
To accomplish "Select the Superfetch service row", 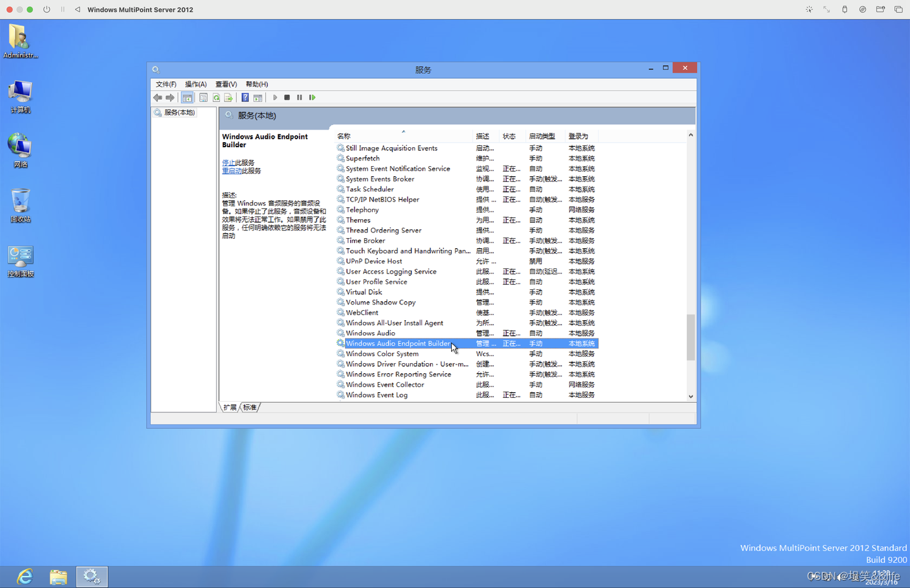I will click(x=467, y=159).
